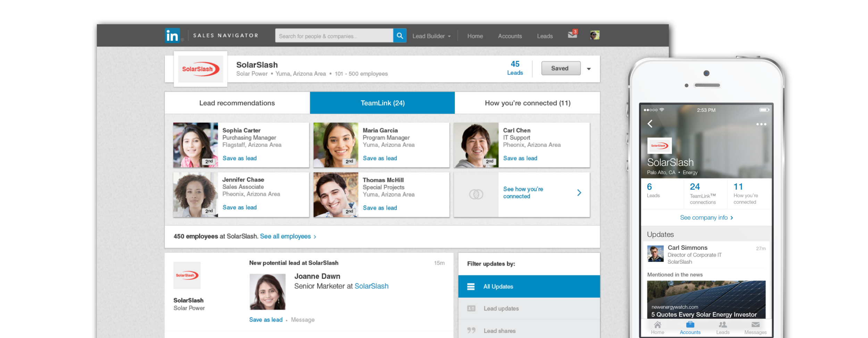Save Joanne Dawn as lead

point(266,320)
